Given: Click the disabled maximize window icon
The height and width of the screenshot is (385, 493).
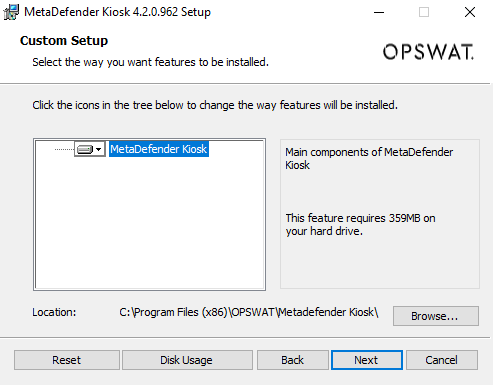Looking at the screenshot, I should [424, 12].
